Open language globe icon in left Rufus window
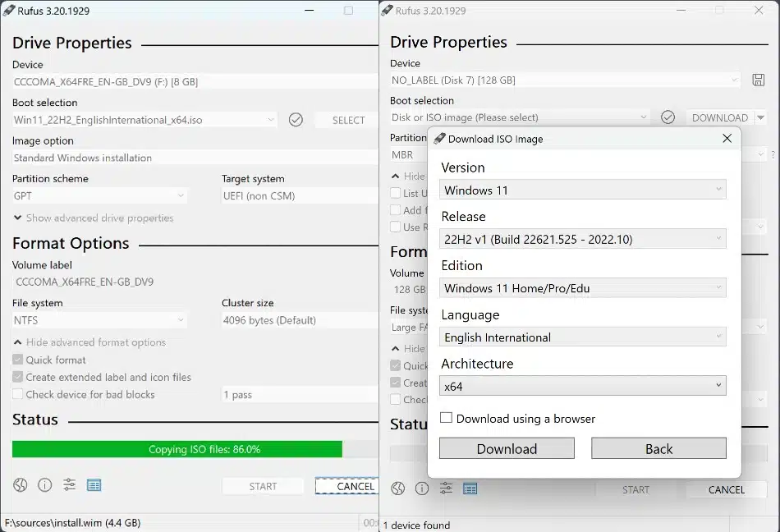Screen dimensions: 780x532 coord(21,484)
